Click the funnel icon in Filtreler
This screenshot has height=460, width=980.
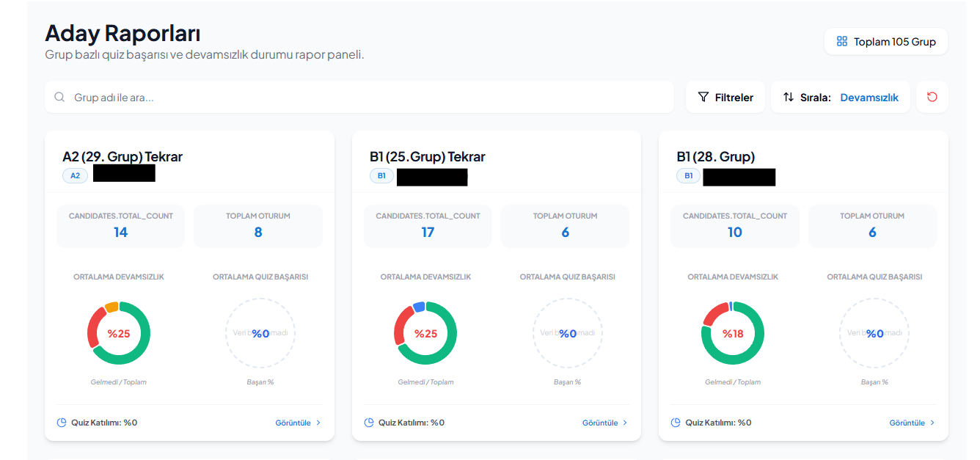[x=703, y=97]
